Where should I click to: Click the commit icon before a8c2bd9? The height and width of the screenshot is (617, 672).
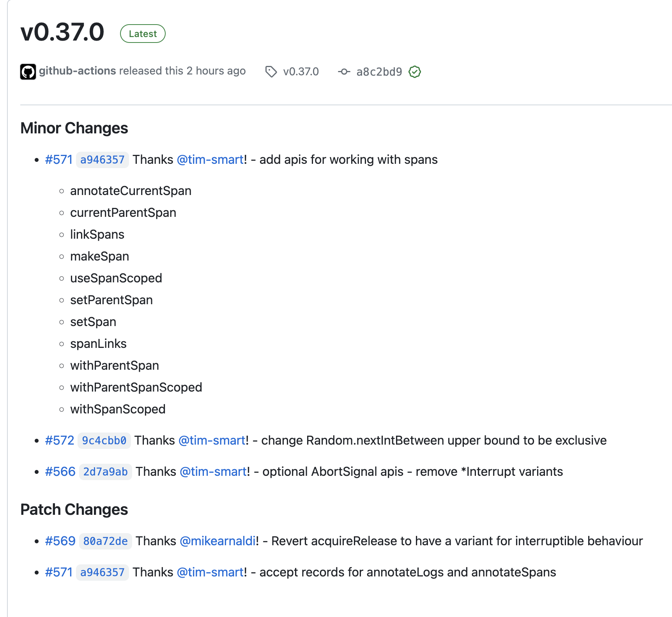coord(344,72)
